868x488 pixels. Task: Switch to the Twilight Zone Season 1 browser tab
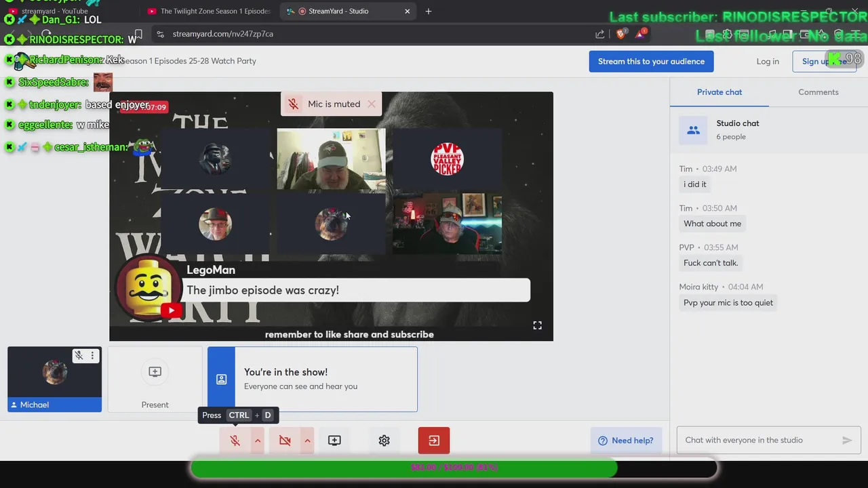coord(209,11)
